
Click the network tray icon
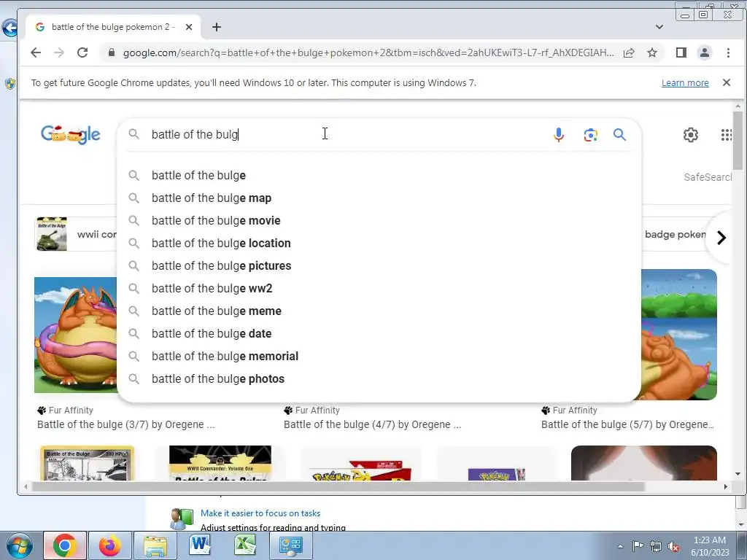656,546
